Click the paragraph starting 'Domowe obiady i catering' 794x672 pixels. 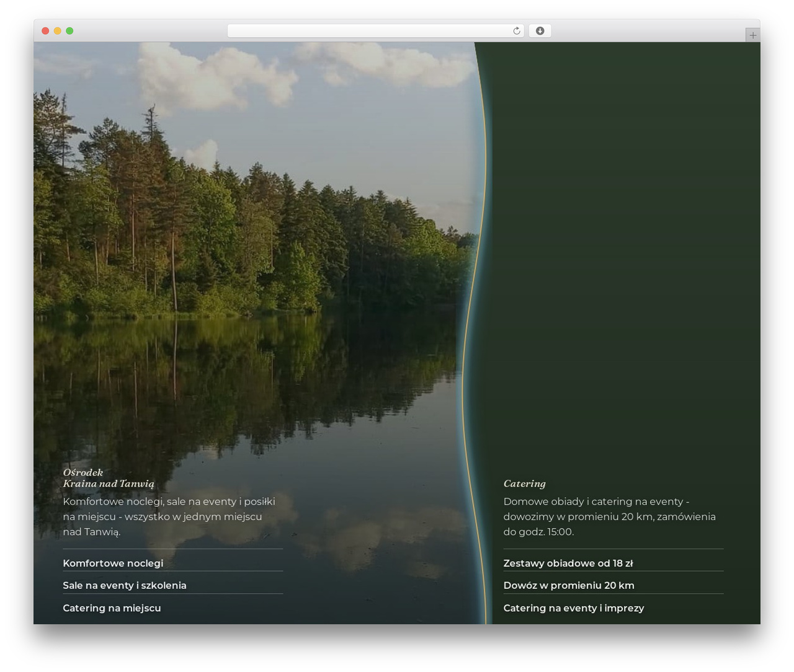coord(609,516)
